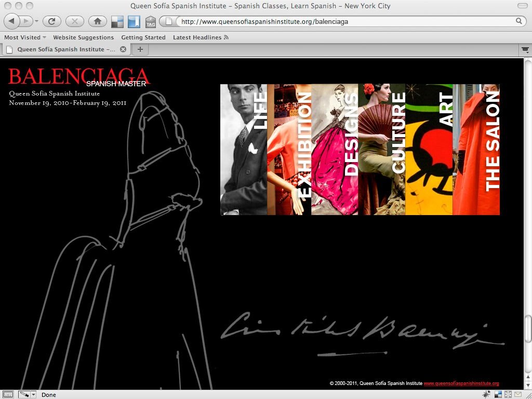This screenshot has width=532, height=399.
Task: Click the page icon beside the URL
Action: pos(168,21)
